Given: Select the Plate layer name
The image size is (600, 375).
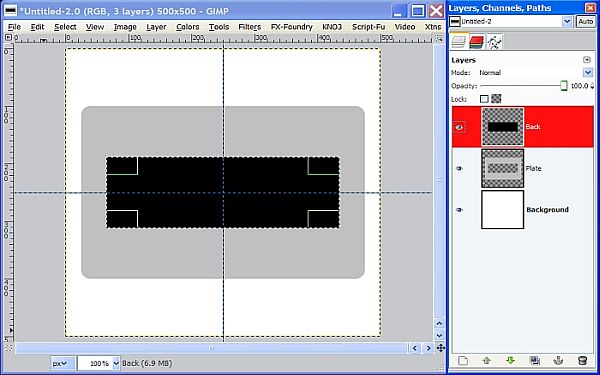Looking at the screenshot, I should click(533, 168).
